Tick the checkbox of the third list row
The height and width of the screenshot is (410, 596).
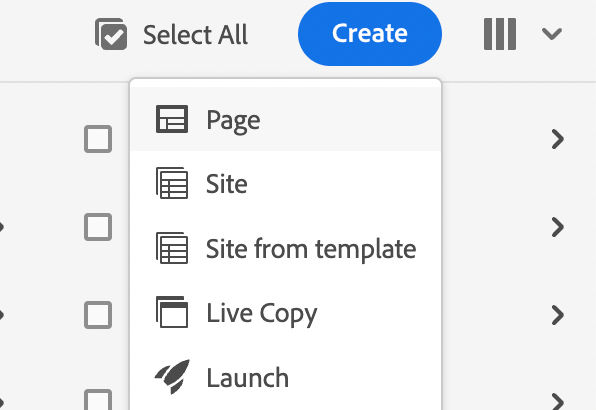coord(98,315)
